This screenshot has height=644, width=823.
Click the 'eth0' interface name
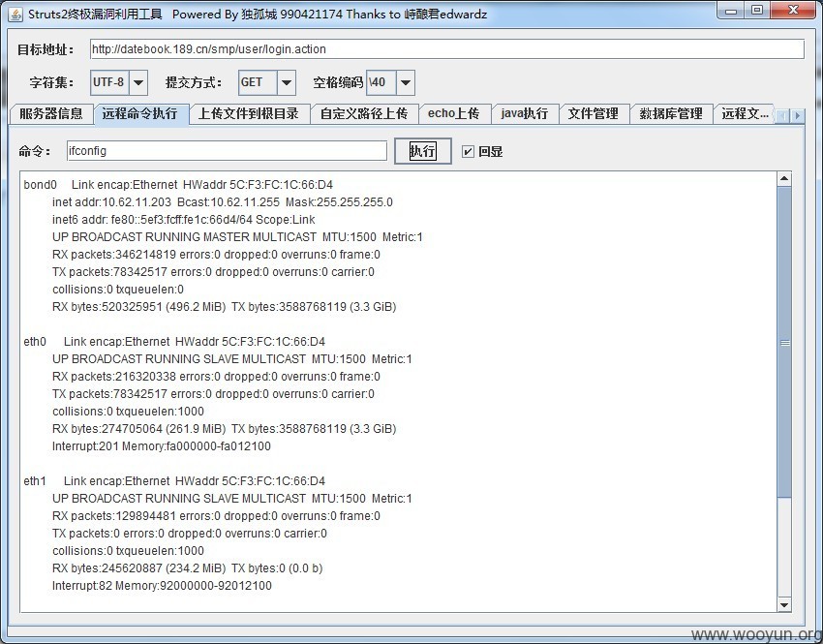35,342
